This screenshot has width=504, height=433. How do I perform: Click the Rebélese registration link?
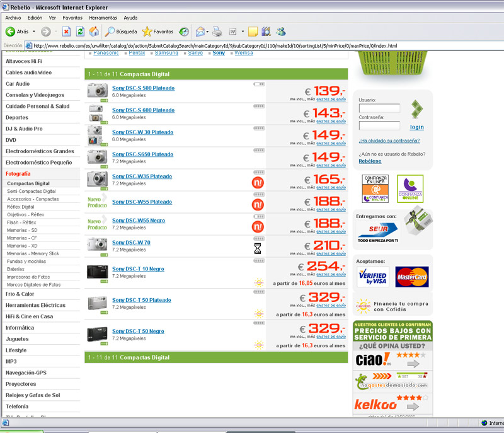point(370,161)
